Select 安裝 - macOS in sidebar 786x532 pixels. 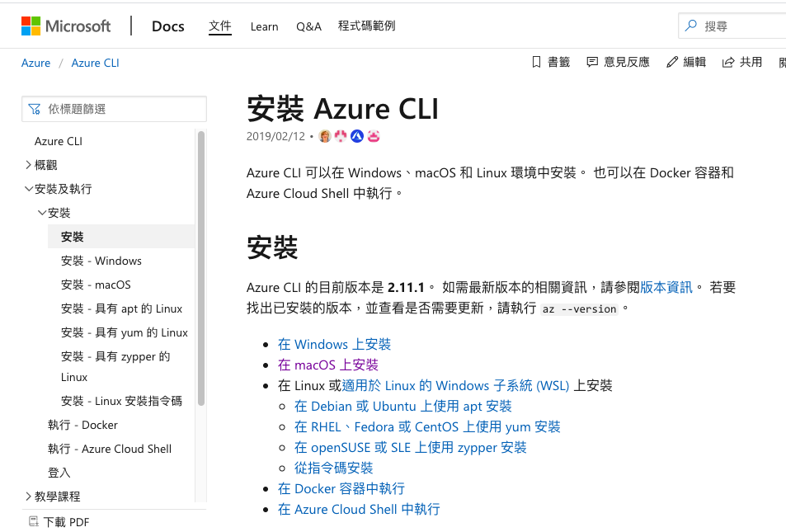tap(96, 285)
